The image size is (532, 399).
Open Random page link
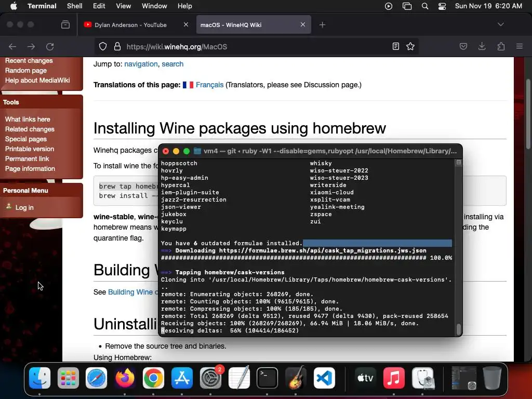point(26,71)
